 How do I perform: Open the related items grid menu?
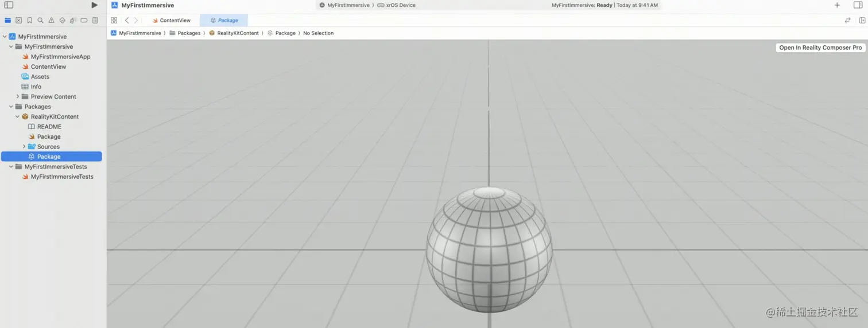(x=114, y=20)
